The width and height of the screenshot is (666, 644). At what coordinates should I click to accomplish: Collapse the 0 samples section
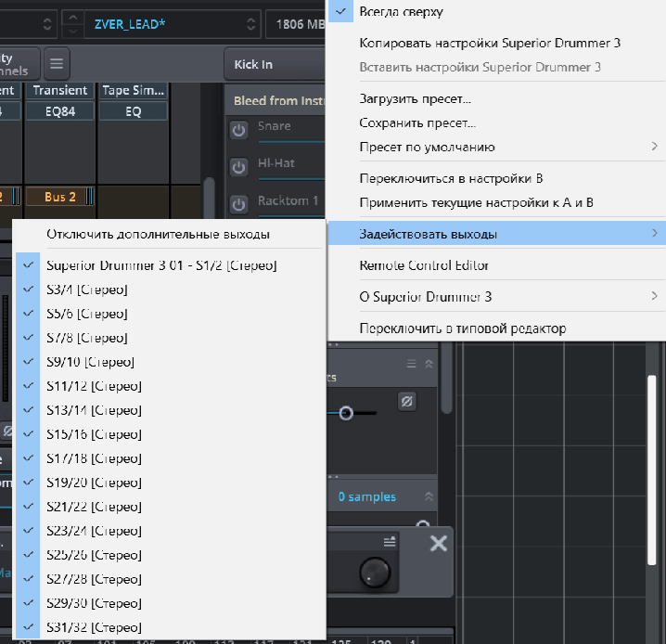[429, 496]
